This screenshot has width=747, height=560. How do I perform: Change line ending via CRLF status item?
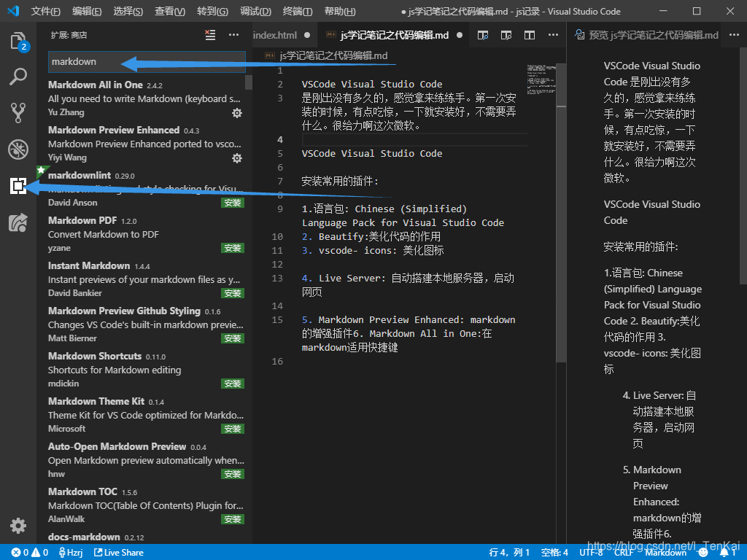[x=623, y=553]
